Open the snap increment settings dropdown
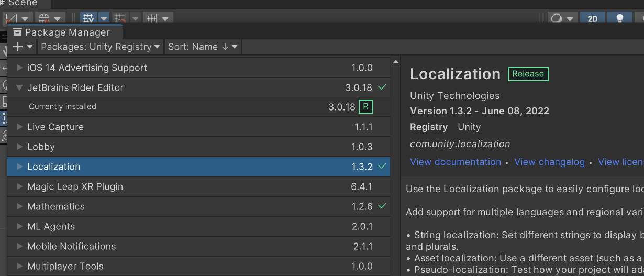 coord(158,18)
